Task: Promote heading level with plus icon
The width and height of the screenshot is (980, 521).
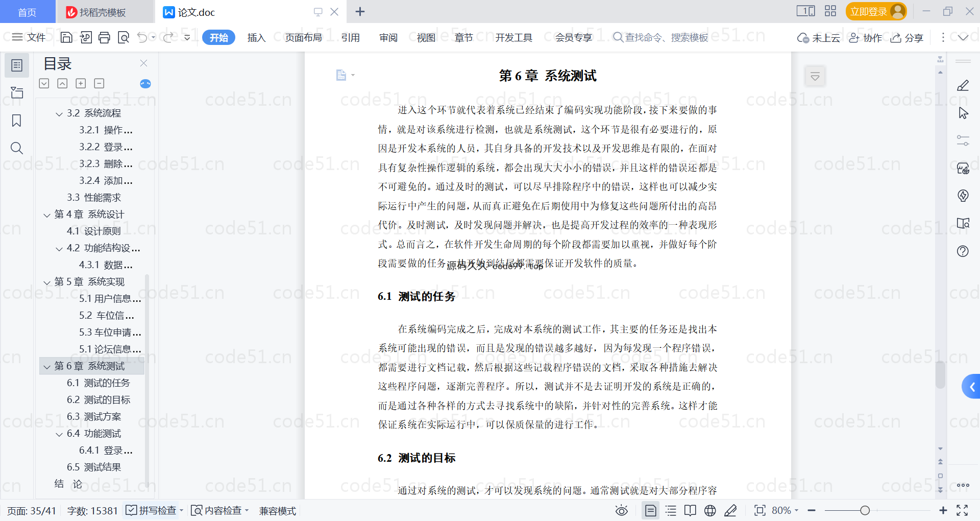Action: point(81,83)
